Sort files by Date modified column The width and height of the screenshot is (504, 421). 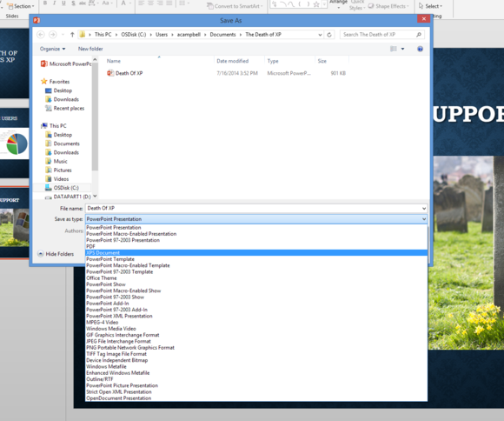pyautogui.click(x=232, y=61)
